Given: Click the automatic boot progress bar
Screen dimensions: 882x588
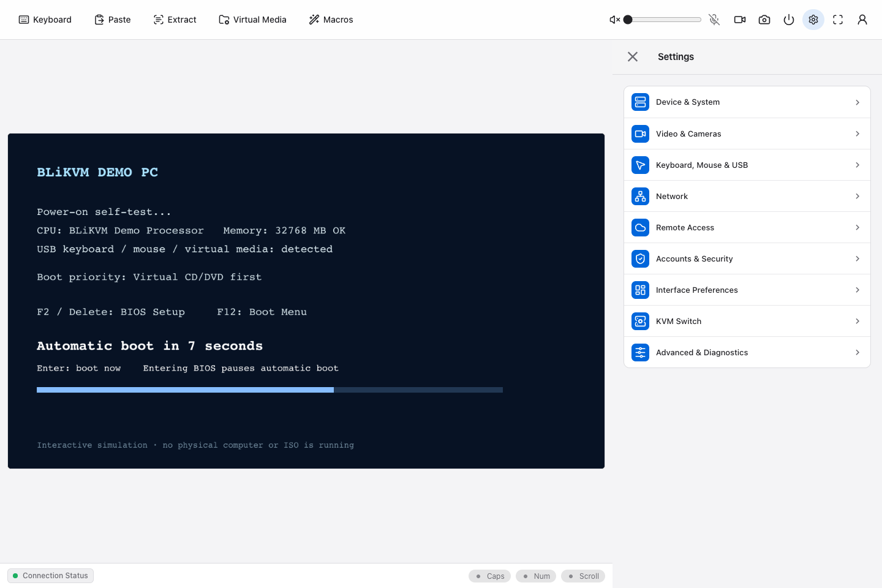Looking at the screenshot, I should click(269, 390).
